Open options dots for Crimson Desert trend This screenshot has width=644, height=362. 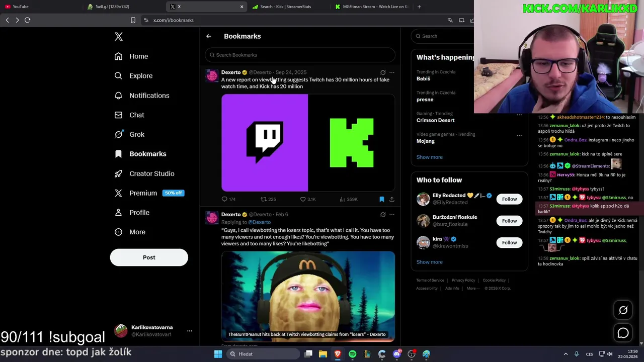(519, 115)
